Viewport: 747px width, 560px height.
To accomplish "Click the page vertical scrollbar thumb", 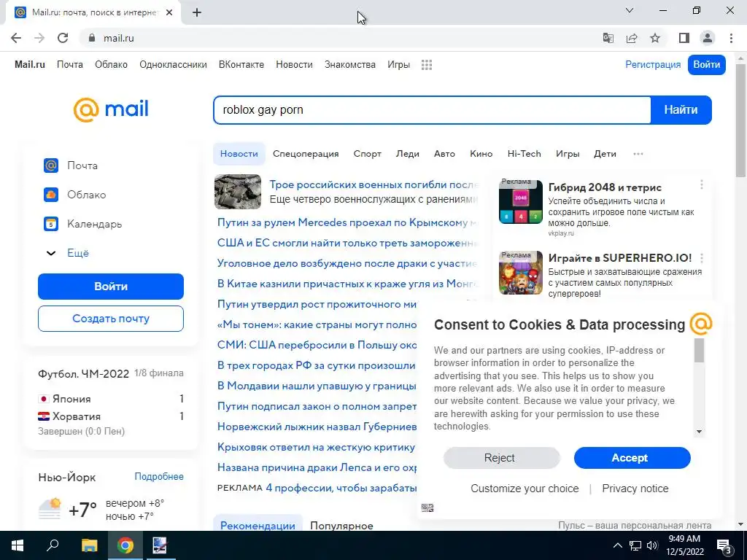I will point(741,119).
